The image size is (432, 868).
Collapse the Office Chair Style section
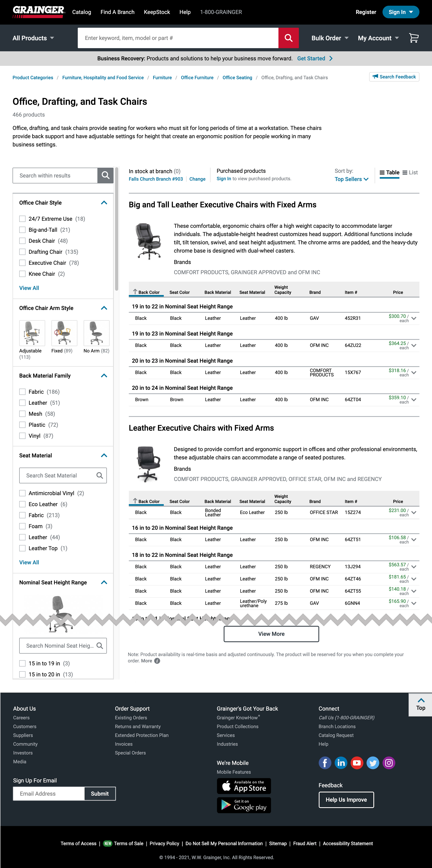click(x=104, y=202)
